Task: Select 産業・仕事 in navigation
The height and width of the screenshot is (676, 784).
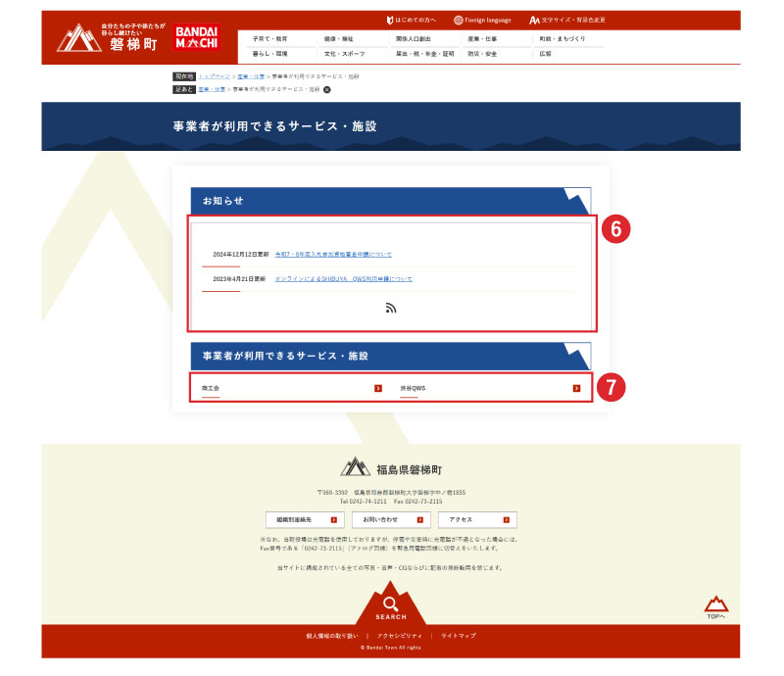Action: (x=482, y=39)
